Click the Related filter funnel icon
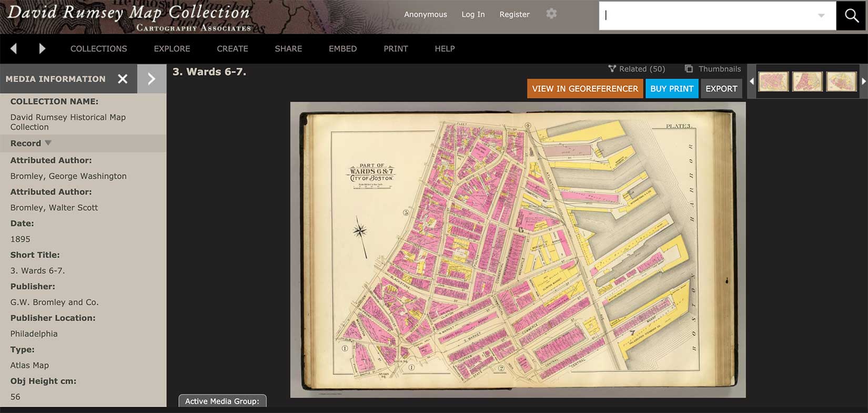 point(612,69)
